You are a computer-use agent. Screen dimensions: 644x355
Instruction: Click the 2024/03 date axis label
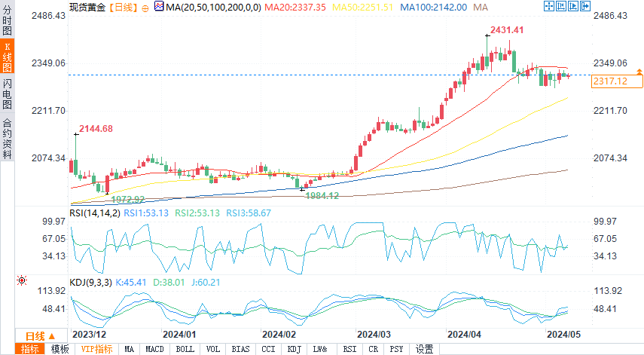pyautogui.click(x=374, y=335)
